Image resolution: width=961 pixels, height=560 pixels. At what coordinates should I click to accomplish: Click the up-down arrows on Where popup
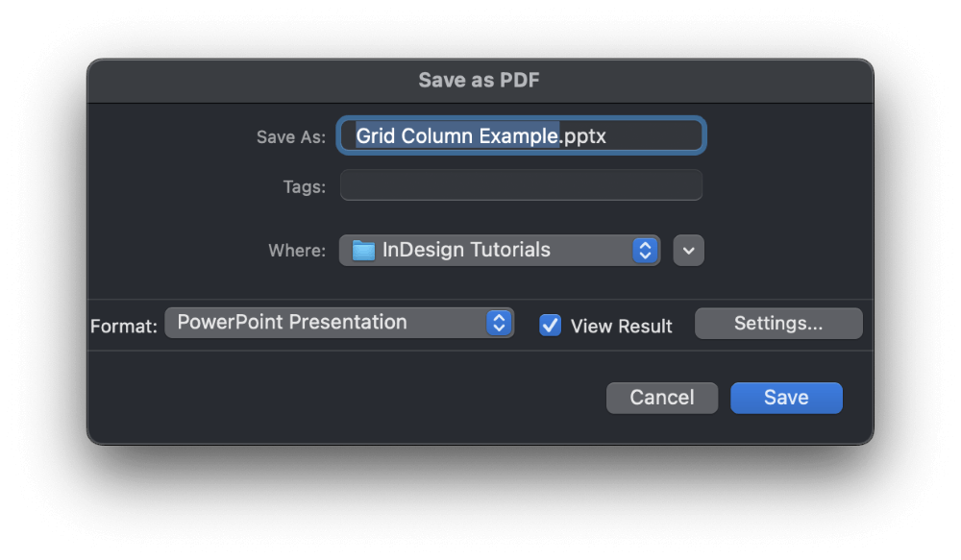tap(647, 250)
